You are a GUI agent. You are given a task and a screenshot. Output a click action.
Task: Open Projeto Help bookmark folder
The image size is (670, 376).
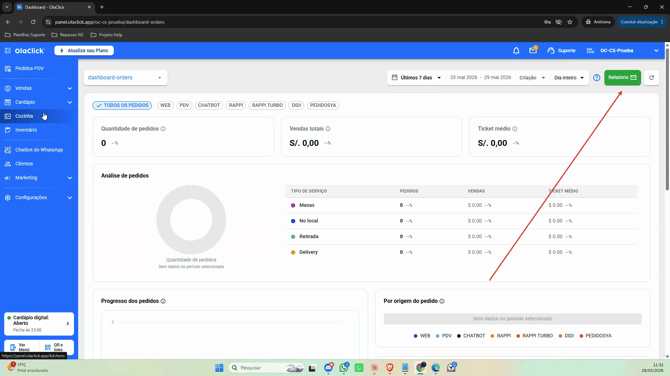[x=106, y=35]
